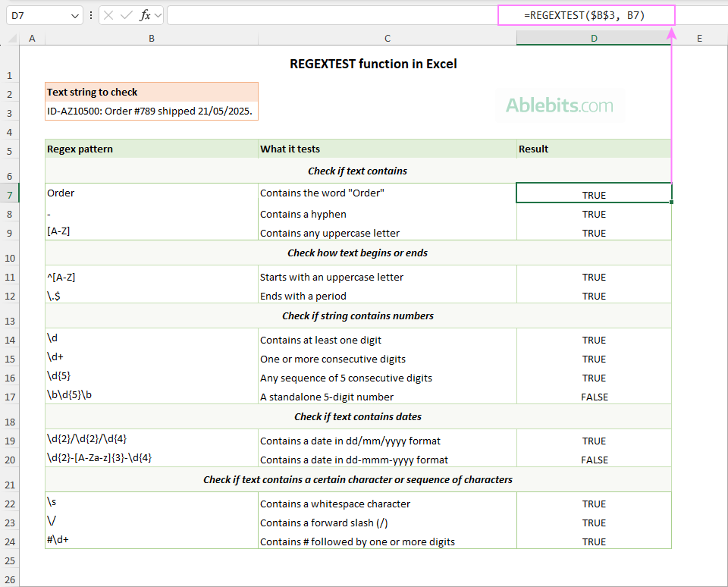Select column D header
This screenshot has height=587, width=728.
(594, 39)
